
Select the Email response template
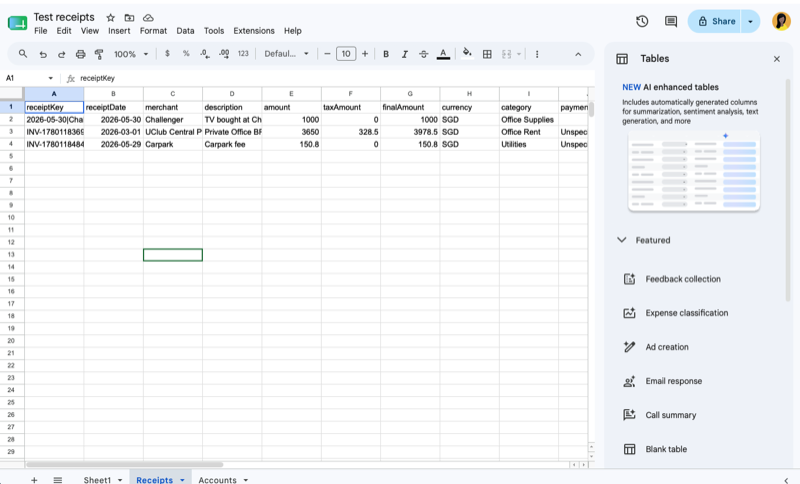coord(673,381)
